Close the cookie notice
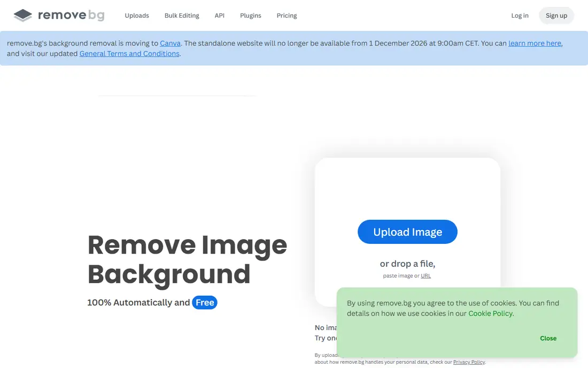Screen dimensions: 588x368 point(548,339)
